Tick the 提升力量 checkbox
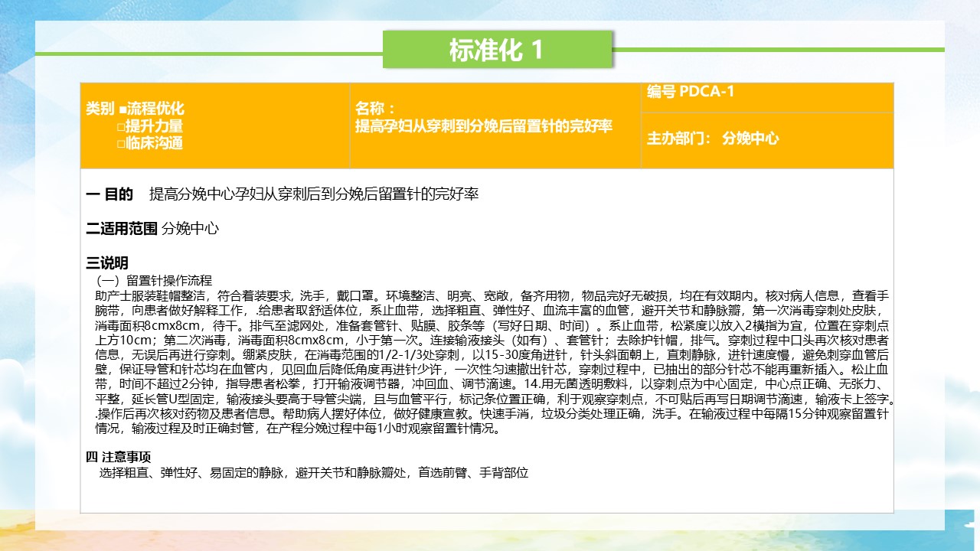This screenshot has height=551, width=980. [x=121, y=126]
